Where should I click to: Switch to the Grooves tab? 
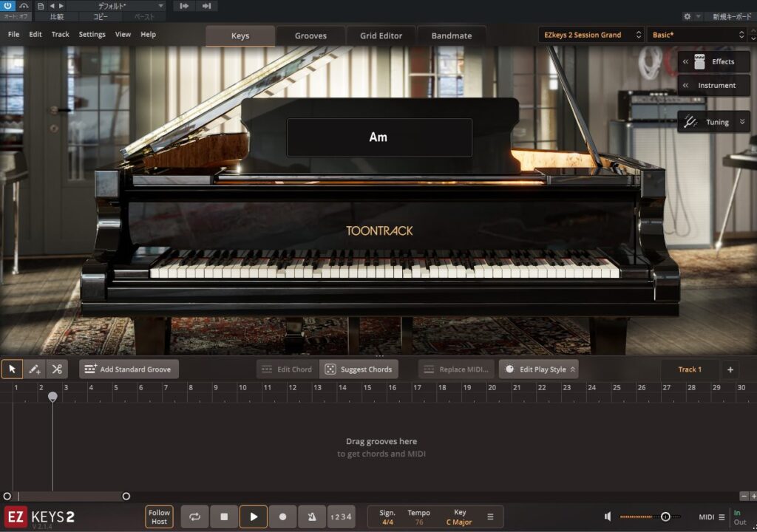click(310, 35)
